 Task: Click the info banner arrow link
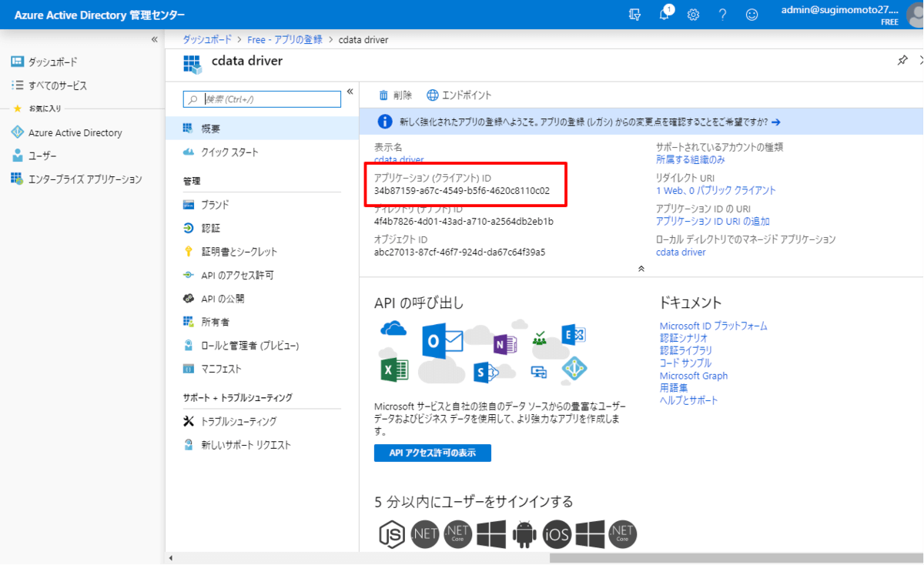[775, 122]
